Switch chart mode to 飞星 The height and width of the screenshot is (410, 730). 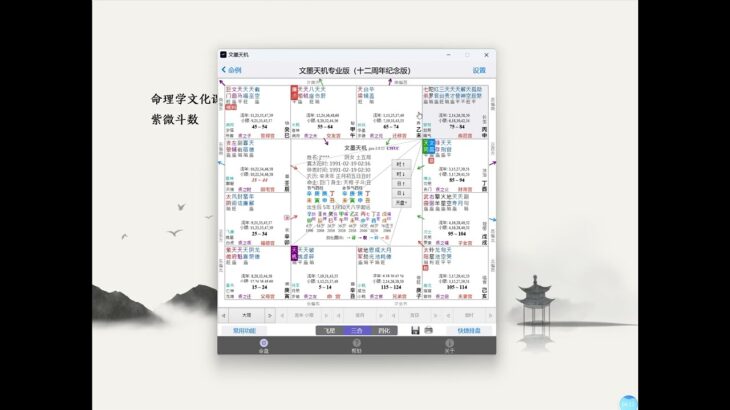pyautogui.click(x=330, y=330)
